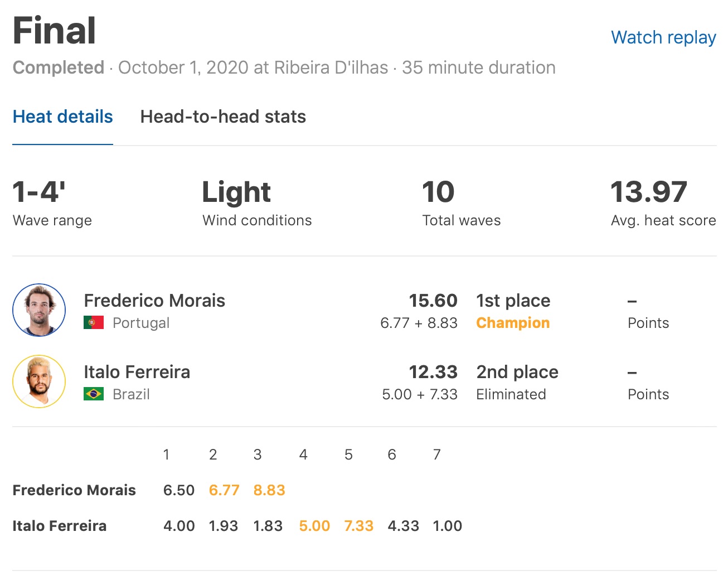Click Frederico Morais name in results
This screenshot has height=580, width=728.
(154, 301)
